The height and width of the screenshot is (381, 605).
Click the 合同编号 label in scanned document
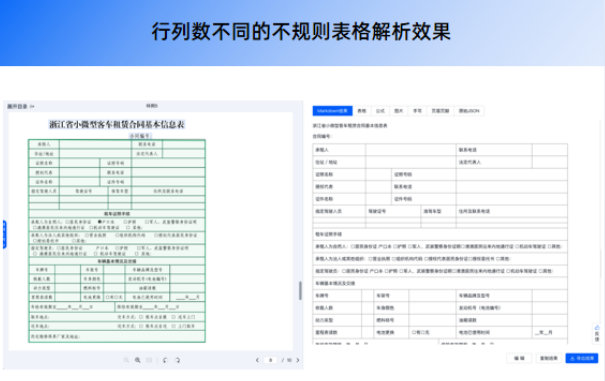(x=140, y=136)
